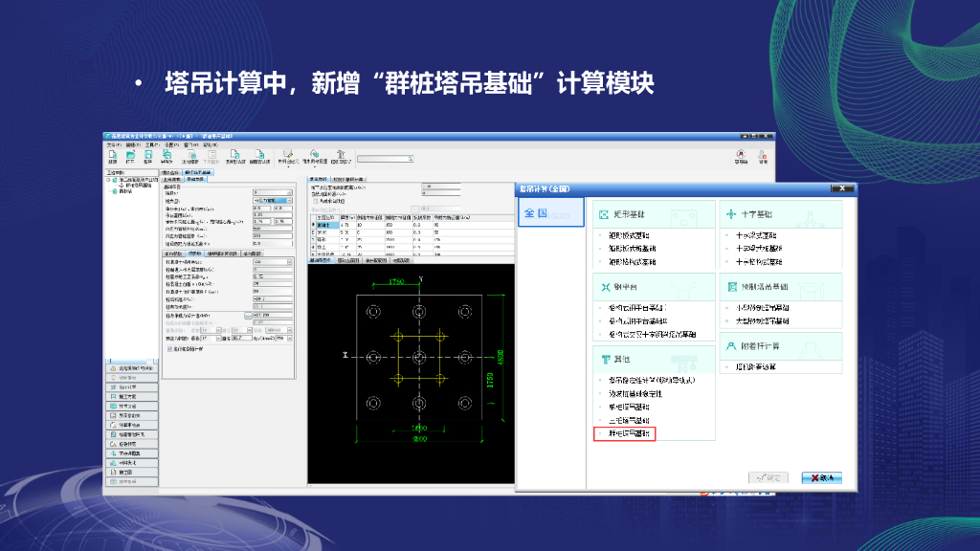Click the project root icon in tree
Screen dimensions: 980x551
click(115, 180)
